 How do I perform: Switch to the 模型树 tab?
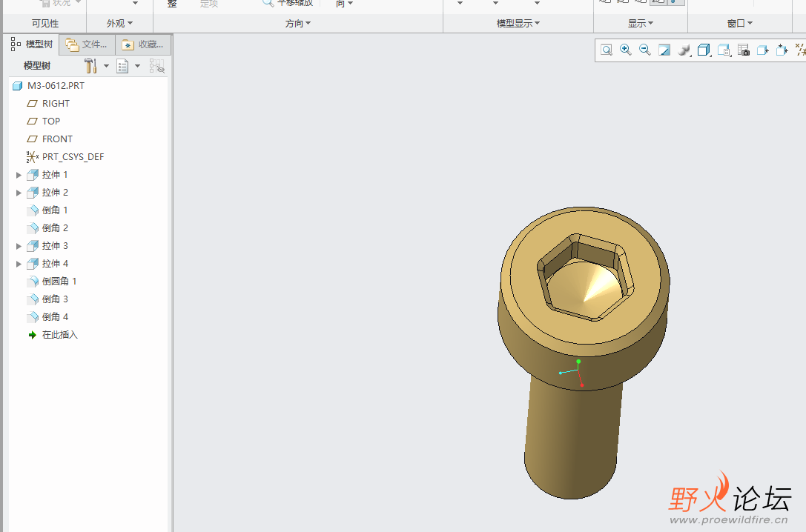[32, 44]
